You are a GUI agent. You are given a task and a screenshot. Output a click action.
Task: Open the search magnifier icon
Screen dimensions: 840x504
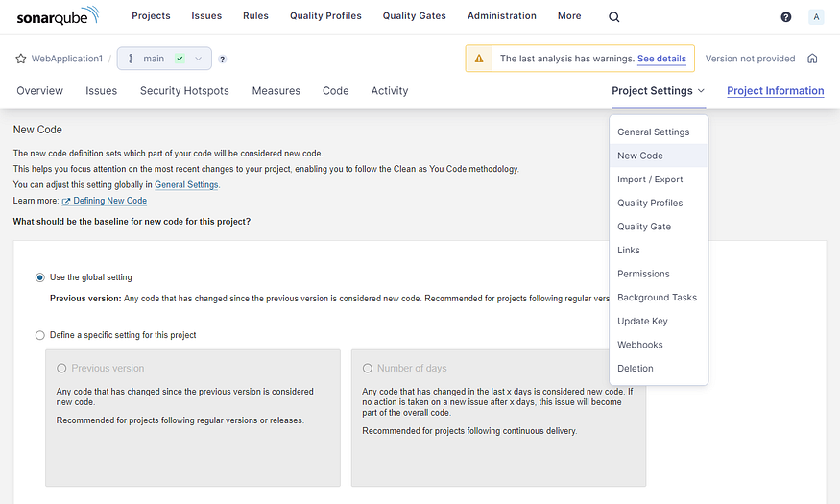tap(614, 16)
